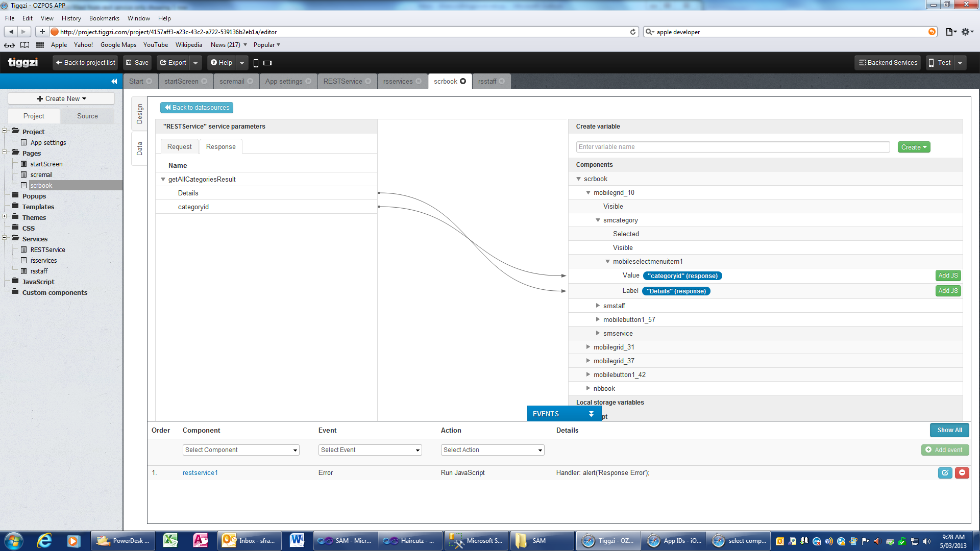Click the browser reload icon
This screenshot has width=980, height=551.
tap(633, 32)
